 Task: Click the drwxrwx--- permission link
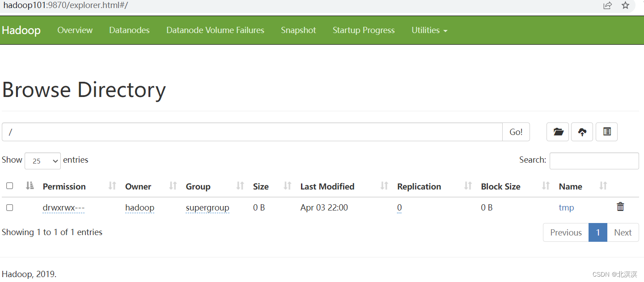64,208
